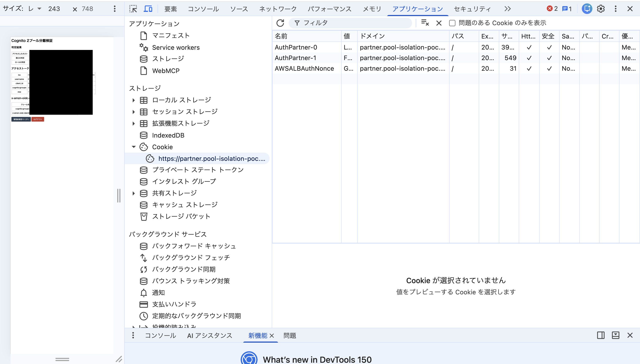Sort cookies by the name column header
Image resolution: width=640 pixels, height=364 pixels.
(x=307, y=36)
